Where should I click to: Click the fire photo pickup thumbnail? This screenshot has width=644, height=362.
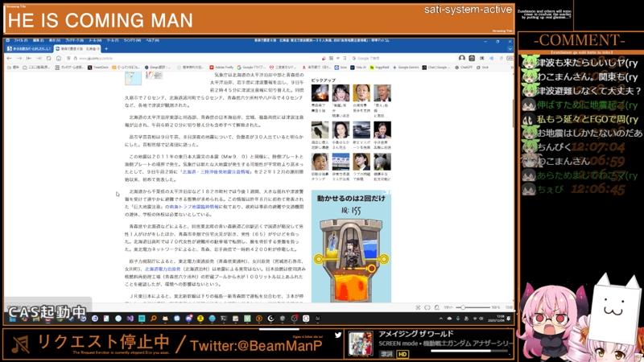click(x=320, y=93)
